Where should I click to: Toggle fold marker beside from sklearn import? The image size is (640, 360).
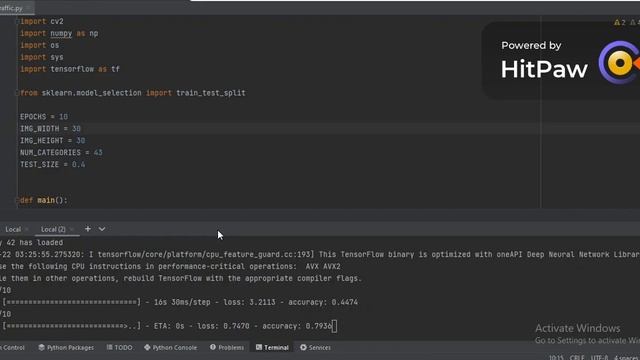tap(17, 93)
